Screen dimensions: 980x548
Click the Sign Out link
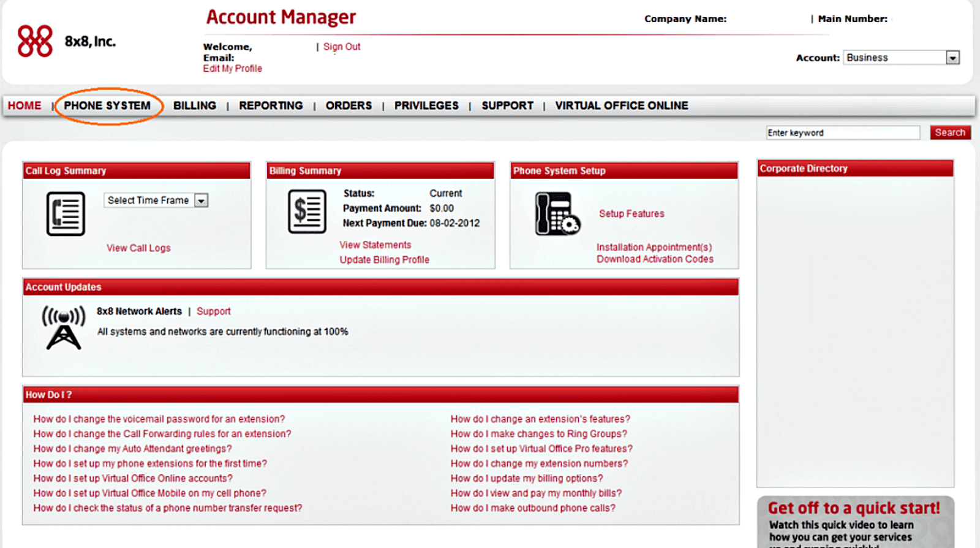click(x=342, y=47)
